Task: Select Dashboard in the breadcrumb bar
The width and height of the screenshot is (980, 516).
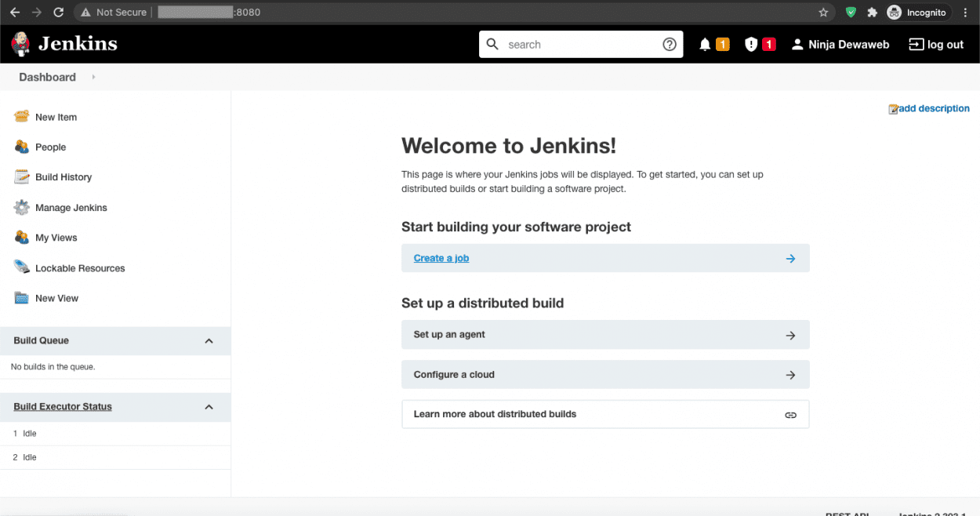Action: (x=47, y=77)
